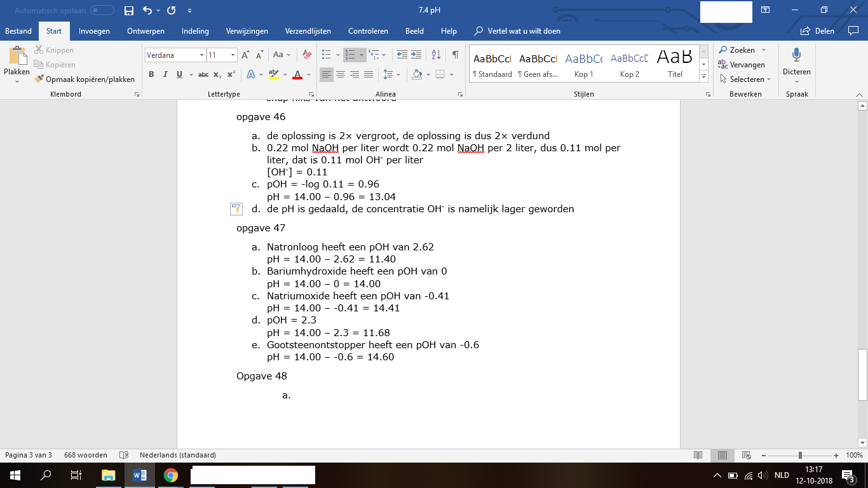868x488 pixels.
Task: Switch to read mode view icon
Action: coord(698,455)
